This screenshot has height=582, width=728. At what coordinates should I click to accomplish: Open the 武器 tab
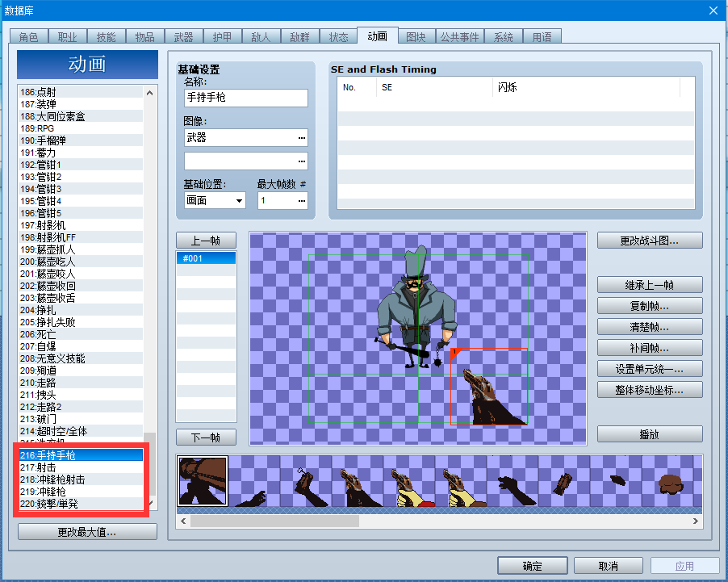[x=184, y=37]
